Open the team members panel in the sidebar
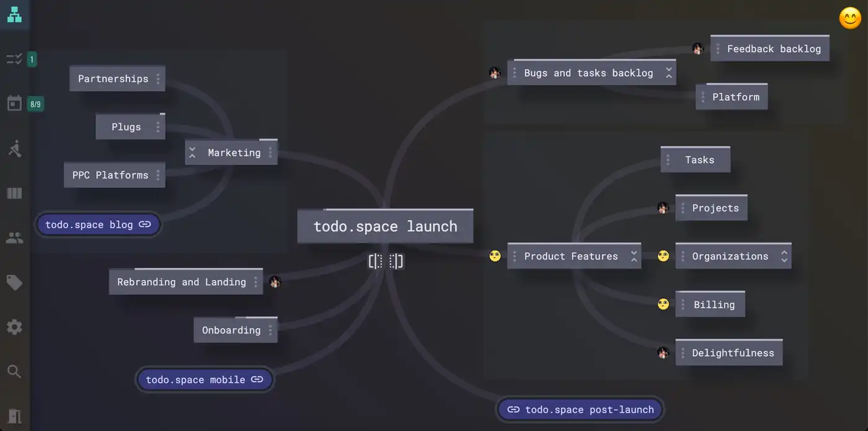This screenshot has width=868, height=431. click(x=14, y=238)
